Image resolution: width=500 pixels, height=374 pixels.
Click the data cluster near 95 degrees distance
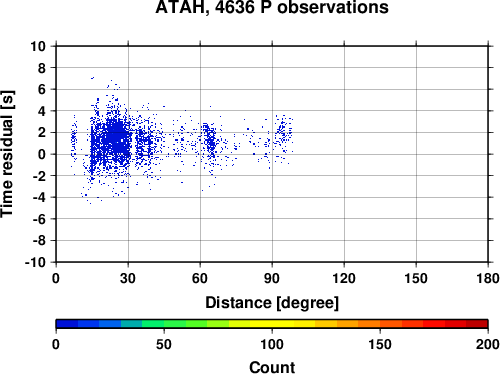pyautogui.click(x=283, y=133)
